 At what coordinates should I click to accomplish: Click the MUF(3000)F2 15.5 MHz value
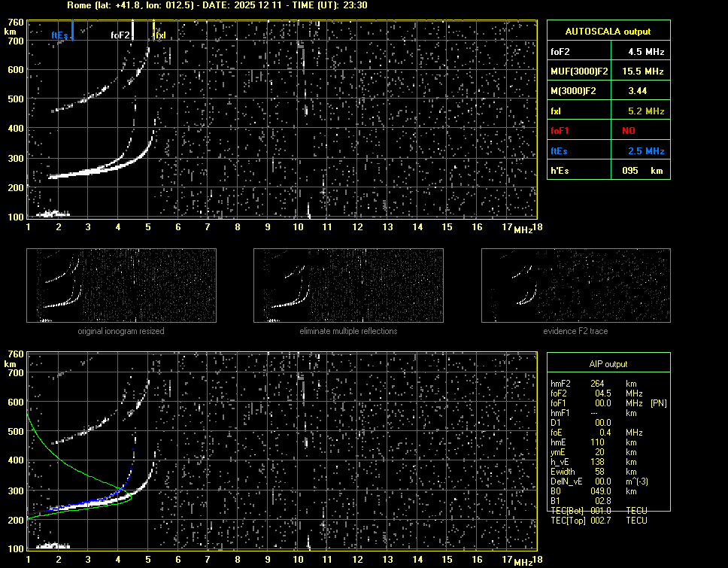tap(646, 71)
